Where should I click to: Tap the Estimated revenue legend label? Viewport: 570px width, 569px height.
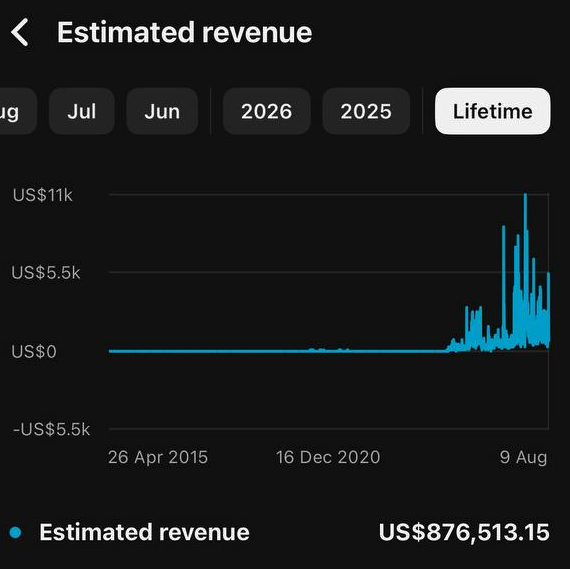click(144, 532)
